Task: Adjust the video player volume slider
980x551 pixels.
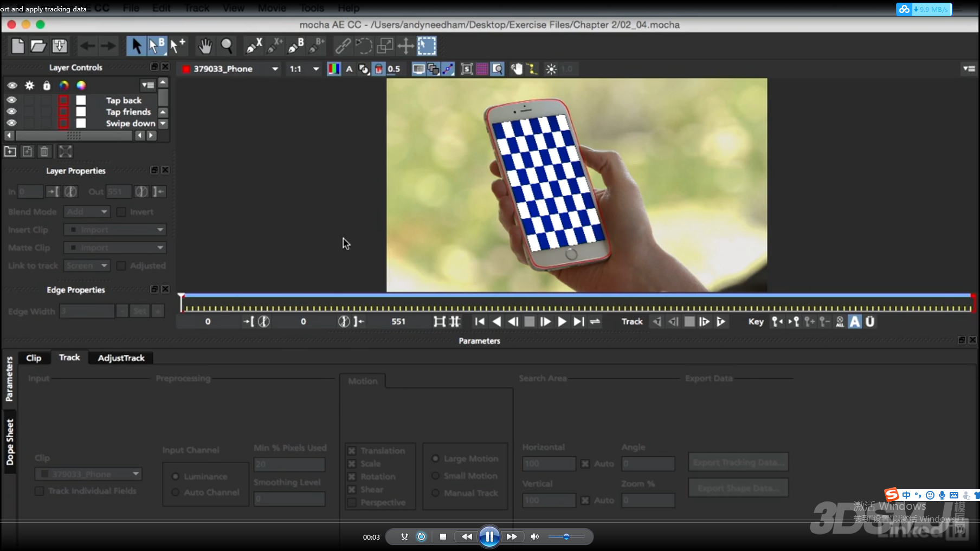Action: pyautogui.click(x=566, y=536)
